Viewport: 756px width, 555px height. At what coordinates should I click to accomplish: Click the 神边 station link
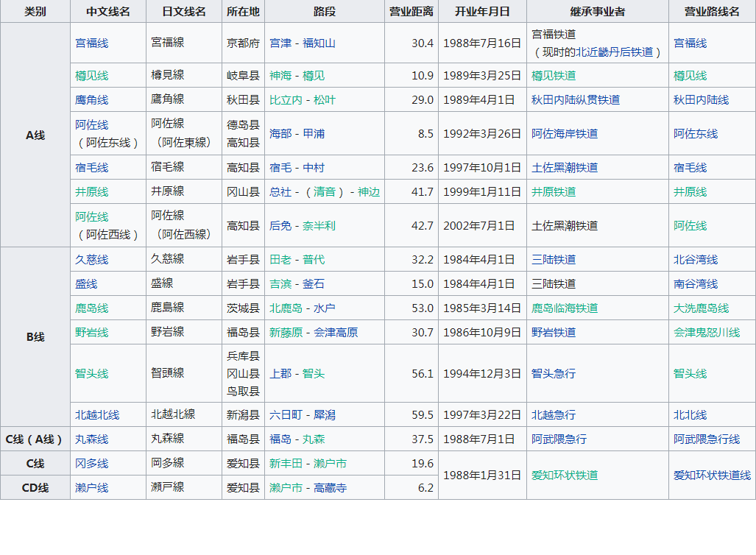tap(369, 192)
